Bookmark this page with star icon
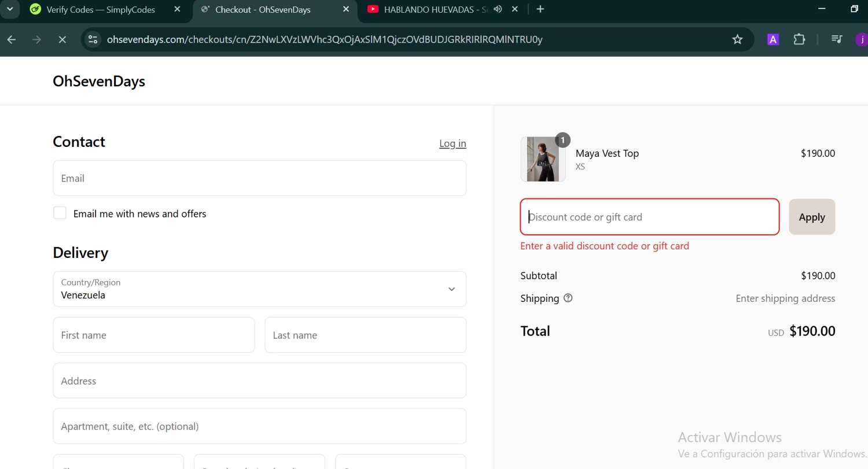This screenshot has width=868, height=469. (737, 39)
